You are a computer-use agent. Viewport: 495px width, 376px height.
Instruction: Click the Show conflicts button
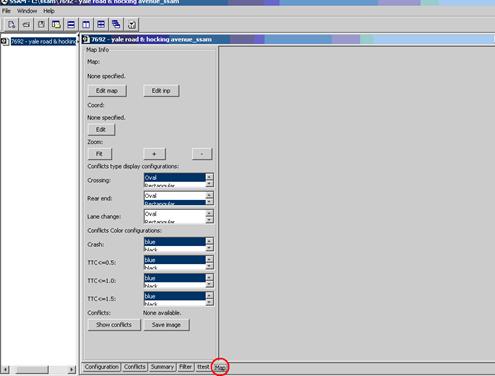point(114,325)
